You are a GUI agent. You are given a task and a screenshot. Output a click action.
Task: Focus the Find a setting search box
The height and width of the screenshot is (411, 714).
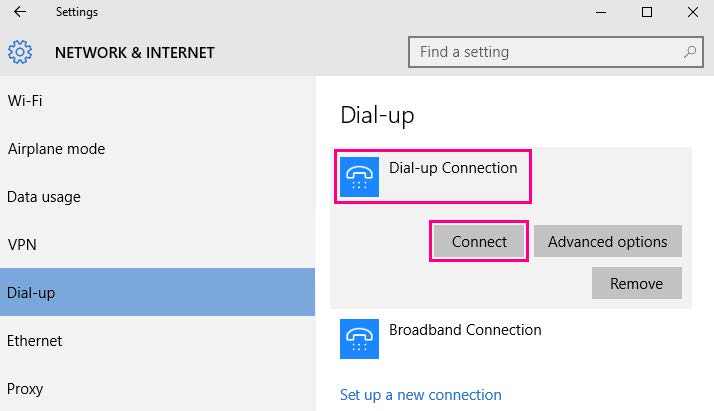556,52
